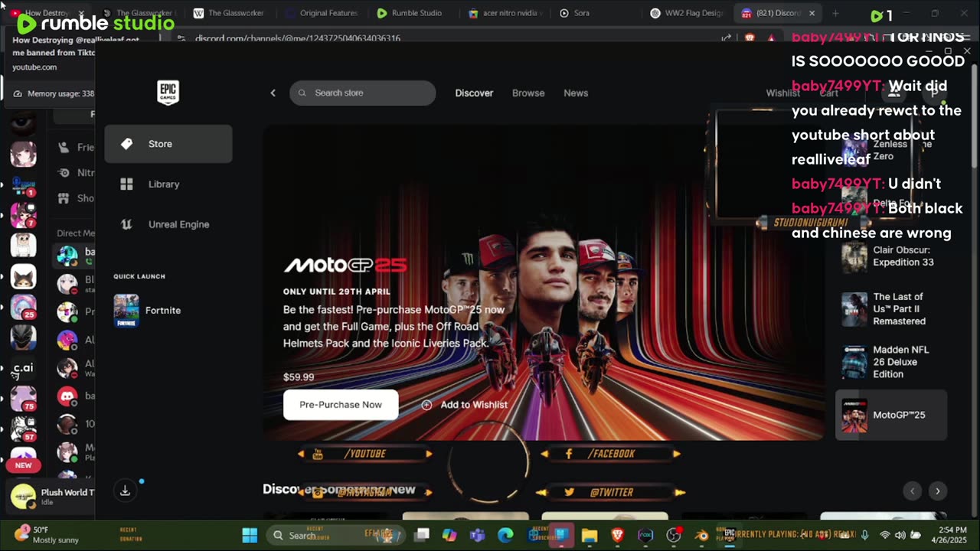Click next arrow in Discover something new

click(x=938, y=491)
